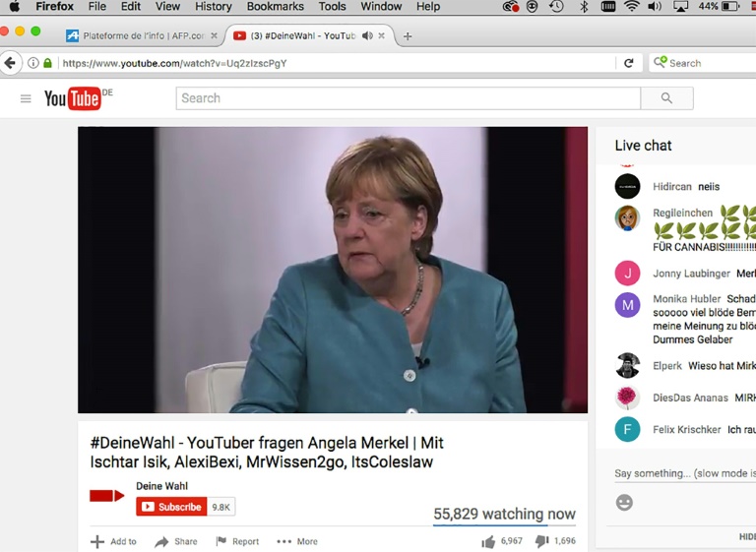The image size is (756, 552).
Task: Click Add to playlist button
Action: (114, 541)
